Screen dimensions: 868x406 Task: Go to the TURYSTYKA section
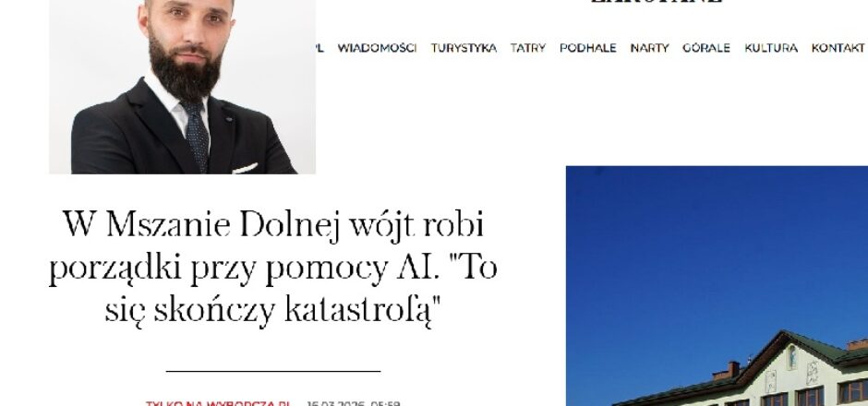[464, 48]
